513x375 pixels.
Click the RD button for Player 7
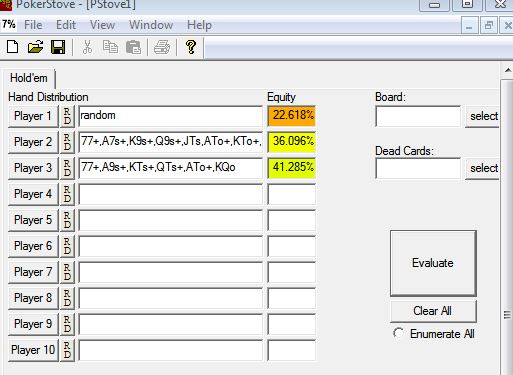tap(67, 272)
